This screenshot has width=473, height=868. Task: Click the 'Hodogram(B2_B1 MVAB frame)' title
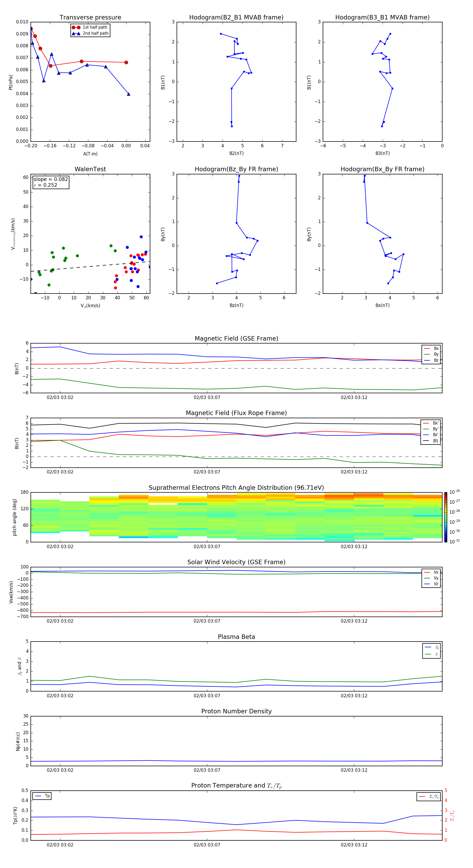click(236, 18)
